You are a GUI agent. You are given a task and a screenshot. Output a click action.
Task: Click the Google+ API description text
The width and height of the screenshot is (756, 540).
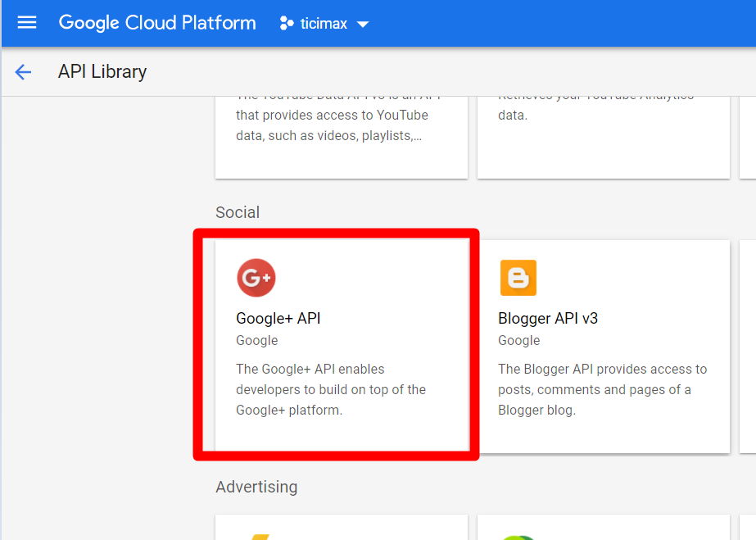(331, 389)
